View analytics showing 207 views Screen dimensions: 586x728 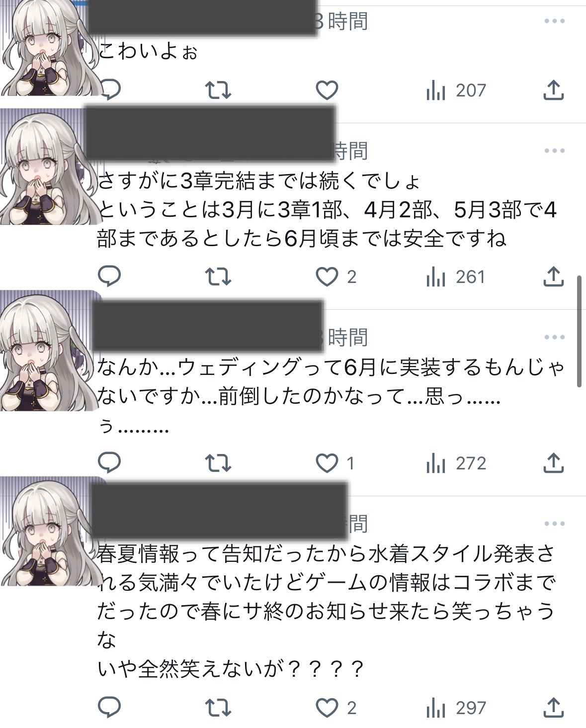pyautogui.click(x=456, y=91)
